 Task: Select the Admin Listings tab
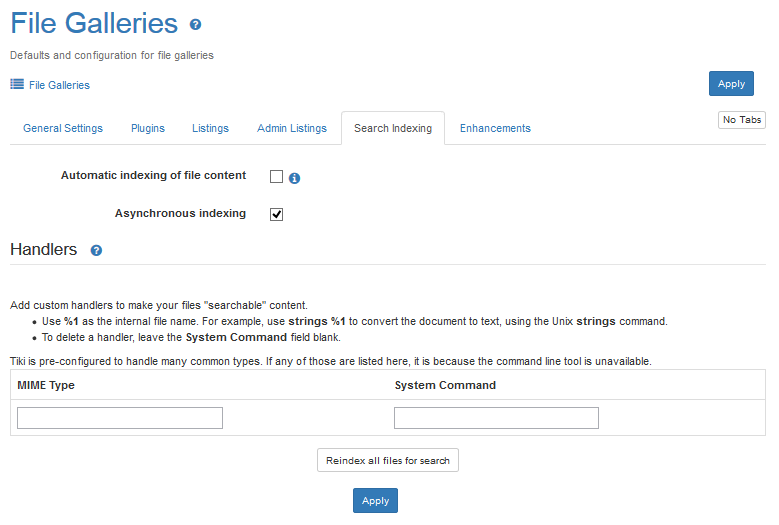point(292,128)
